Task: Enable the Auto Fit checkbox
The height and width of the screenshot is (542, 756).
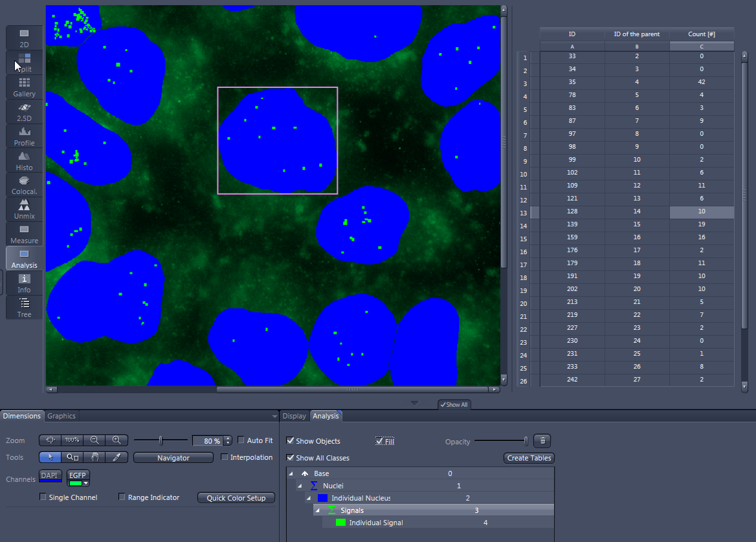Action: [x=241, y=440]
